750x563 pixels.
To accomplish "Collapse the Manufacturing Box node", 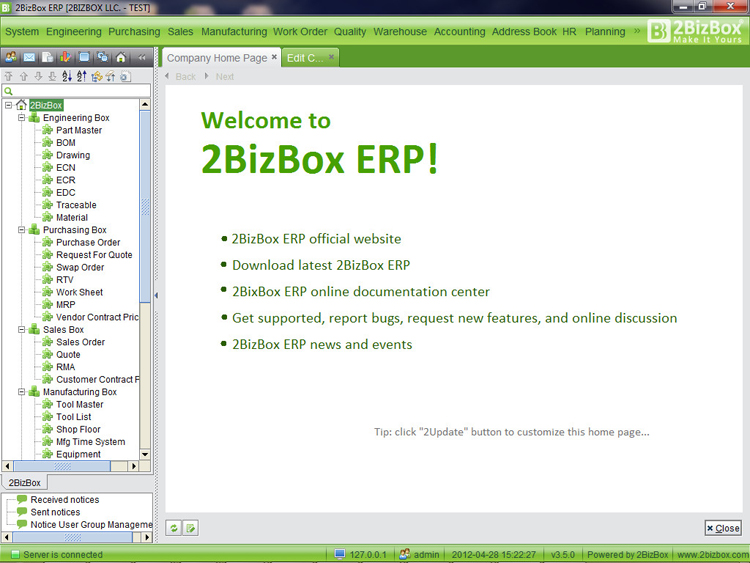I will 22,392.
